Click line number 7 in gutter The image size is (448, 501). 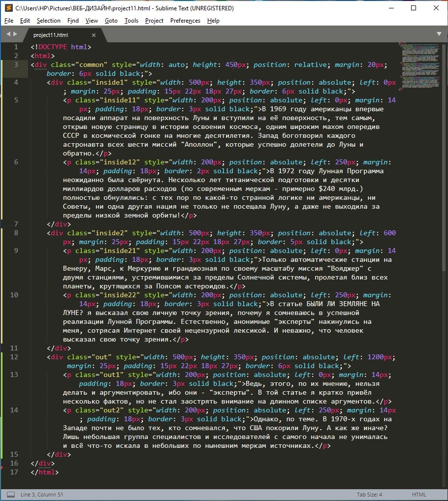(x=16, y=224)
